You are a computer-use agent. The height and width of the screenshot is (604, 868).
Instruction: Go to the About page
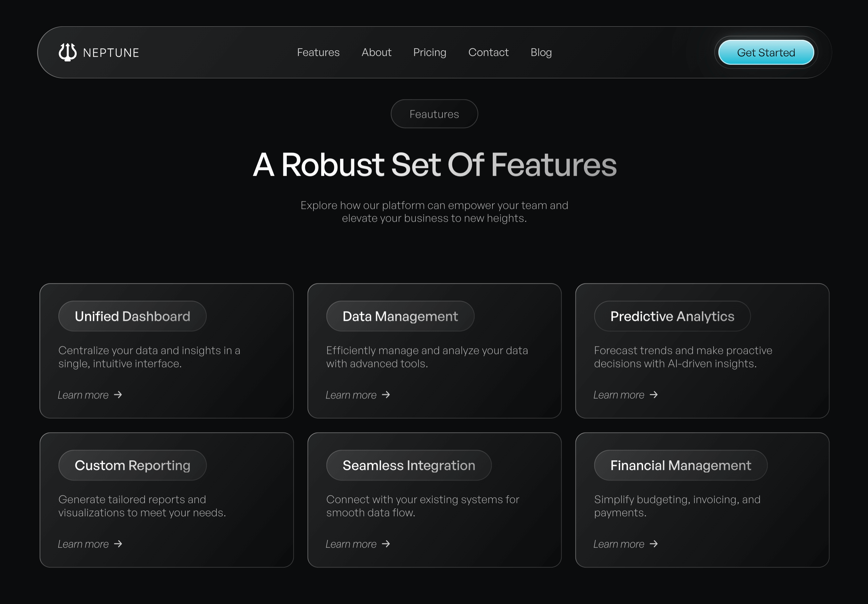(376, 53)
